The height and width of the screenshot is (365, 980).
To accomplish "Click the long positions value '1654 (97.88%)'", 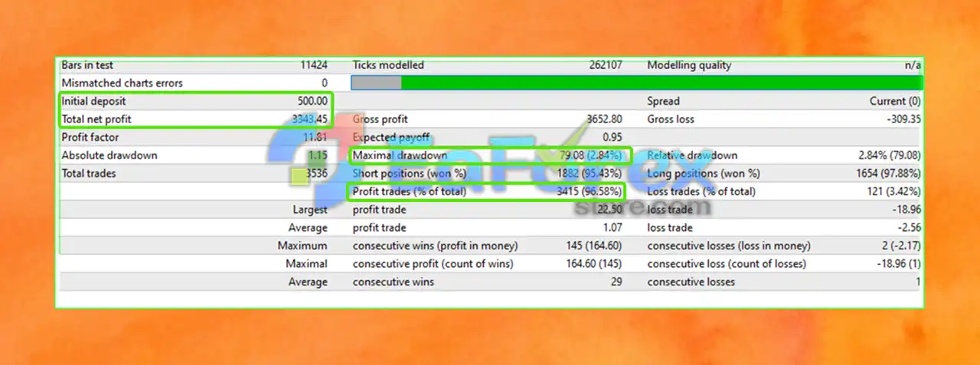I will pyautogui.click(x=888, y=174).
